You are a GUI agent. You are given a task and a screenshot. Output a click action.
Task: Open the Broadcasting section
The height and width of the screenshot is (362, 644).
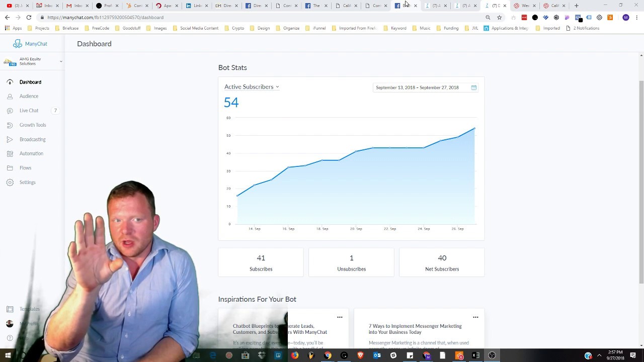pyautogui.click(x=33, y=139)
